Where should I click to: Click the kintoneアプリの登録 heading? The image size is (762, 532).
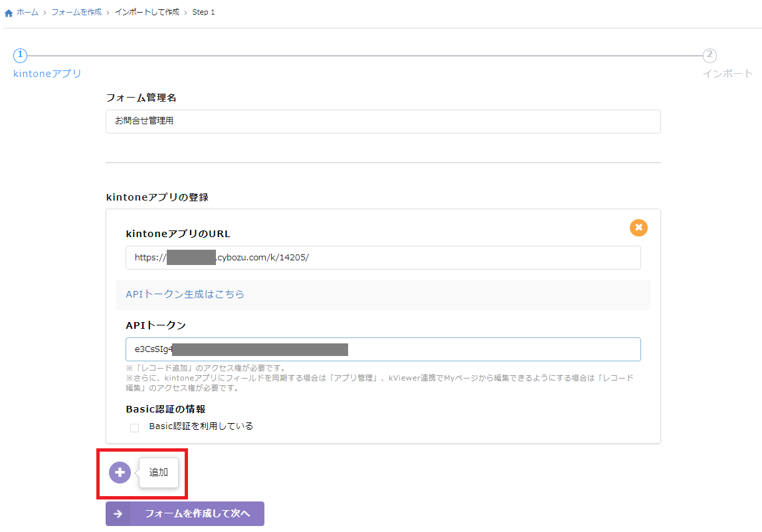[157, 197]
